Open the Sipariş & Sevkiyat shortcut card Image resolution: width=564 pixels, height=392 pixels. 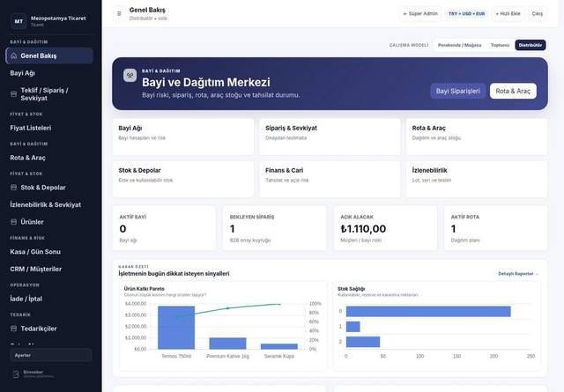point(330,137)
